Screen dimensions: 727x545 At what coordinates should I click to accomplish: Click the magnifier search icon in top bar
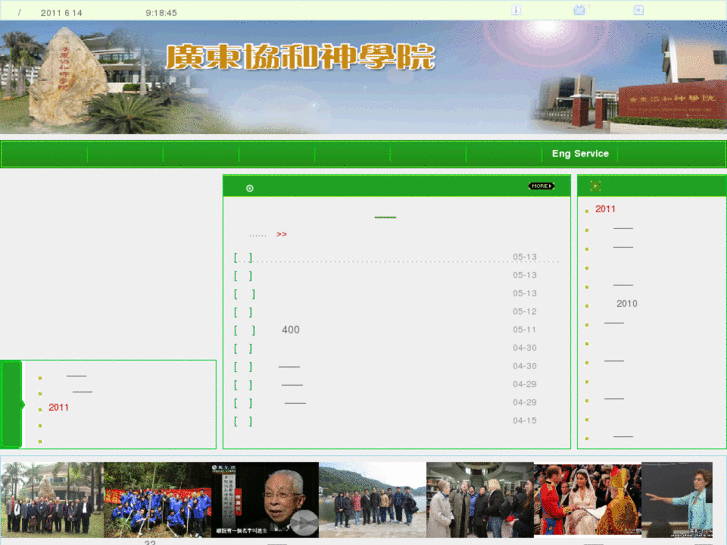pyautogui.click(x=638, y=10)
